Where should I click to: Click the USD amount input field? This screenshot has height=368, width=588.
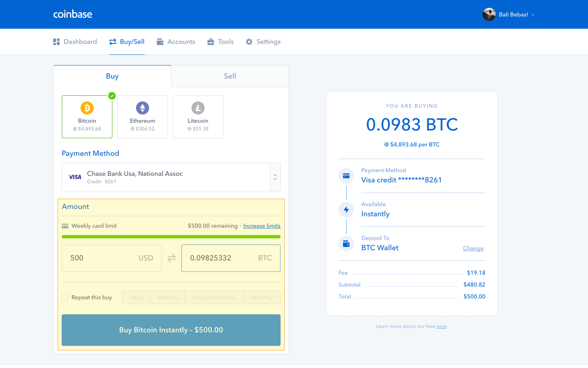pyautogui.click(x=112, y=258)
